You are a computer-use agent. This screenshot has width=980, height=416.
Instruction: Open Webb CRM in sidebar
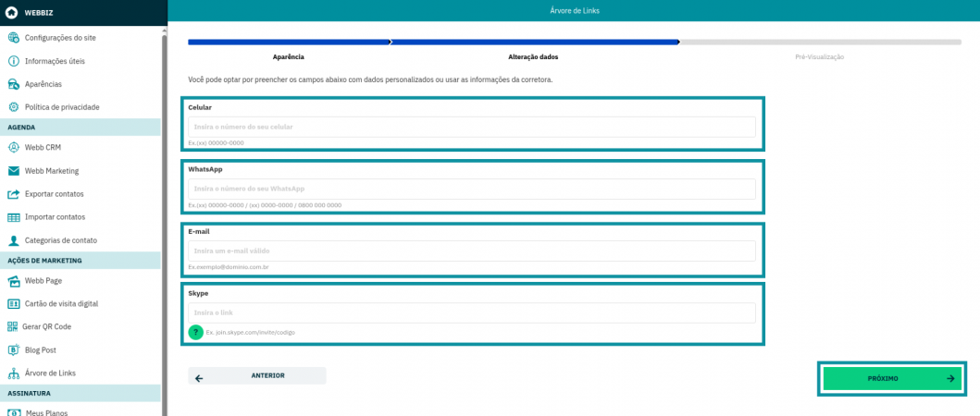tap(43, 148)
